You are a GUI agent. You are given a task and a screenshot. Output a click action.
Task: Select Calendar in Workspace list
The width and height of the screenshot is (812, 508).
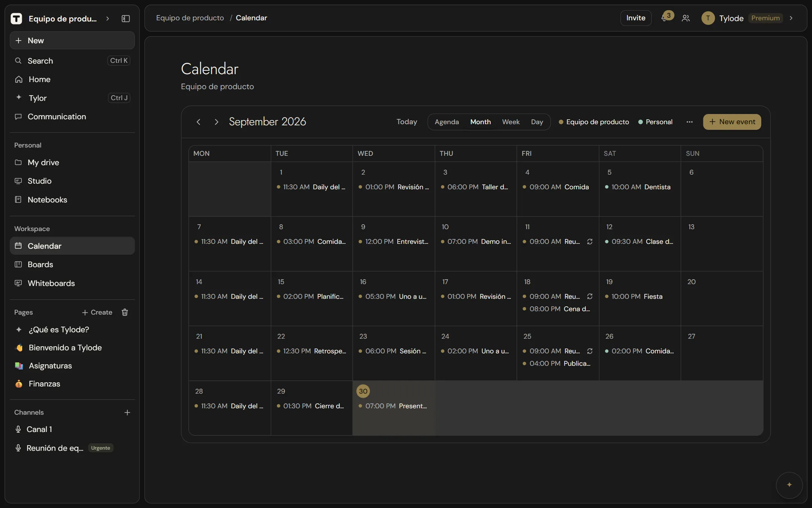click(x=72, y=246)
